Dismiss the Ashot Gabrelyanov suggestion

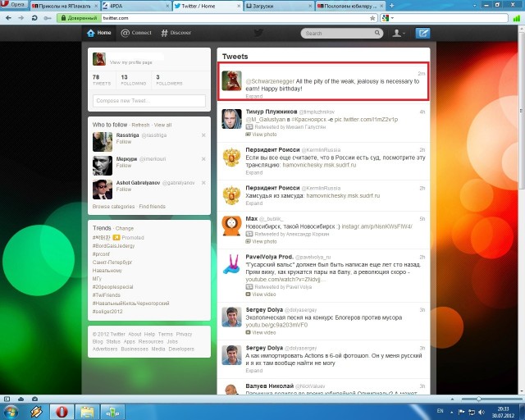(x=203, y=183)
